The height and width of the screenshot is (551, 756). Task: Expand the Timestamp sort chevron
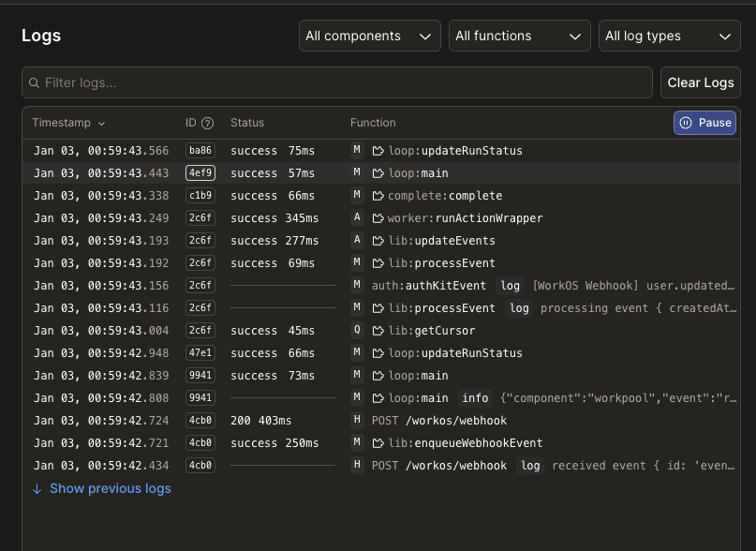[x=102, y=123]
